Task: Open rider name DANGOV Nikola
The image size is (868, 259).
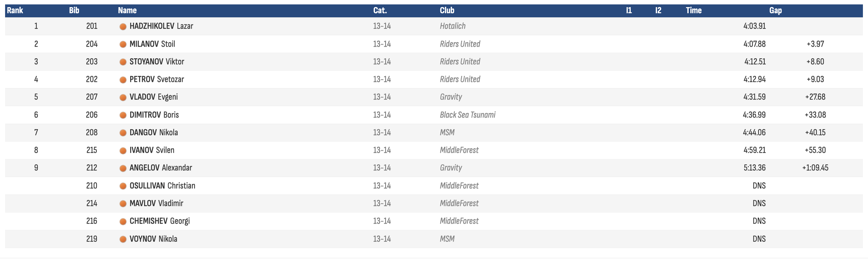Action: [x=154, y=132]
